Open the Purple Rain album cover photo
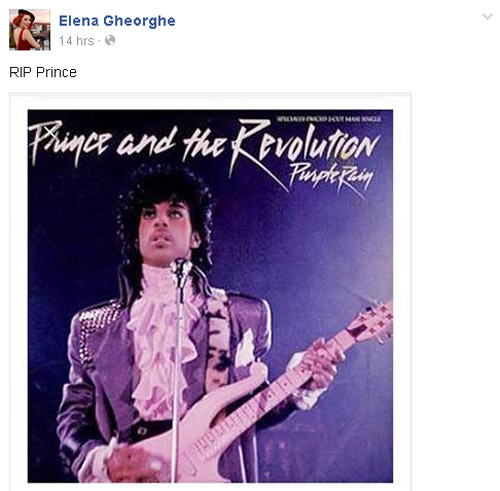The height and width of the screenshot is (491, 500). (x=210, y=296)
